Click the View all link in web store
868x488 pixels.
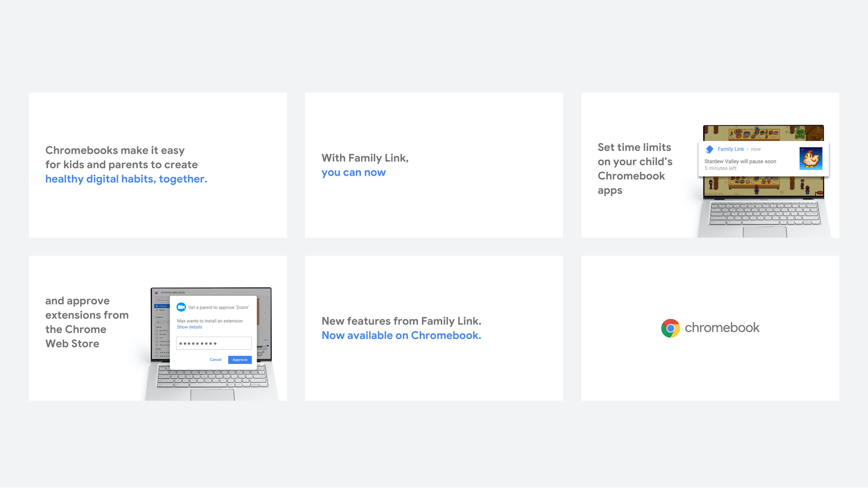pos(266,340)
